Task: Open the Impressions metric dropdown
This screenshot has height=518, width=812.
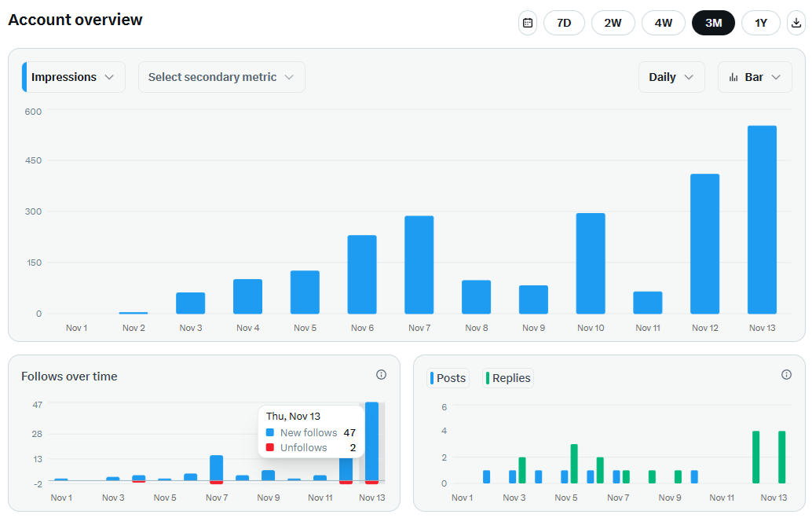Action: [x=74, y=77]
